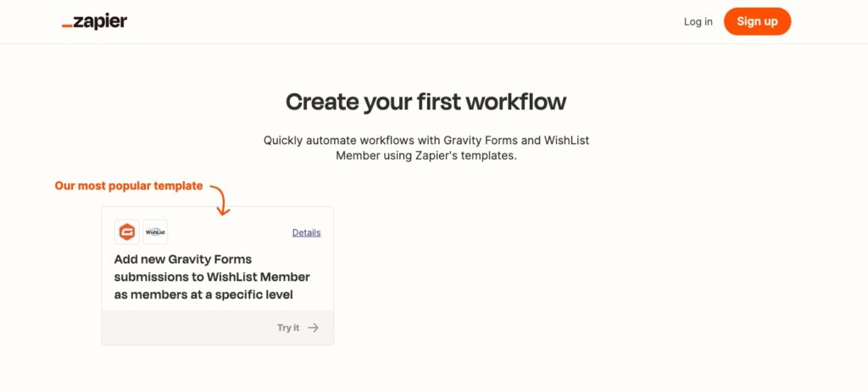Image resolution: width=868 pixels, height=392 pixels.
Task: Click the WishList Member app icon
Action: (156, 232)
